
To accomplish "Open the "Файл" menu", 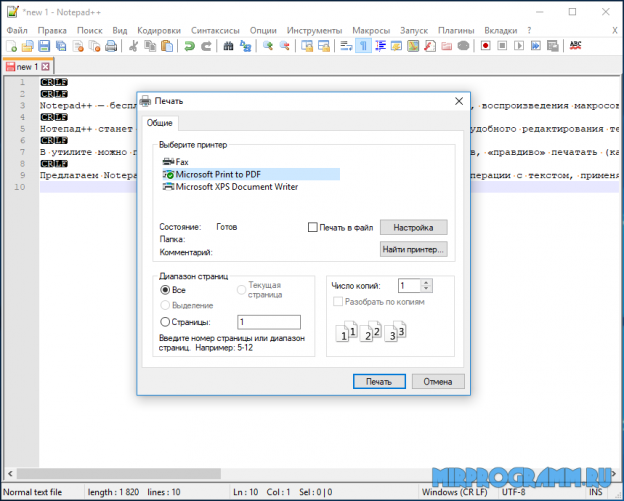I will click(x=16, y=30).
